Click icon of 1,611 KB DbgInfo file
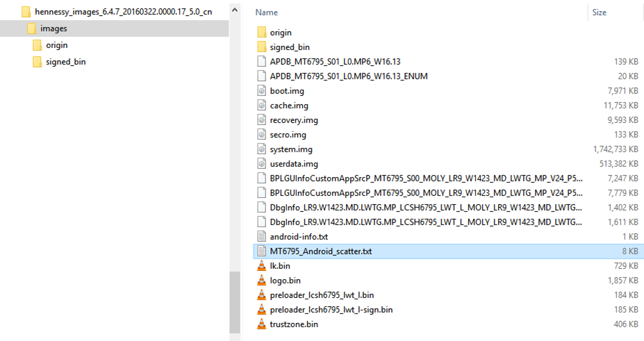The width and height of the screenshot is (644, 341). [x=262, y=222]
